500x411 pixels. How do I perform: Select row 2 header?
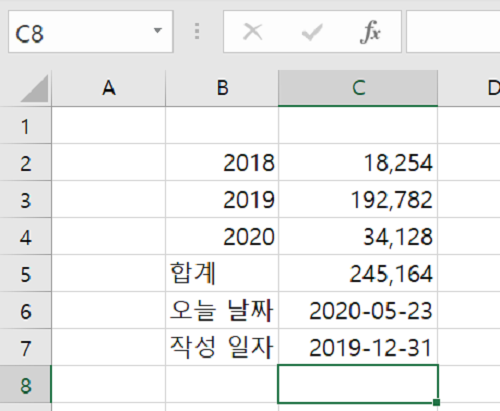click(x=26, y=163)
